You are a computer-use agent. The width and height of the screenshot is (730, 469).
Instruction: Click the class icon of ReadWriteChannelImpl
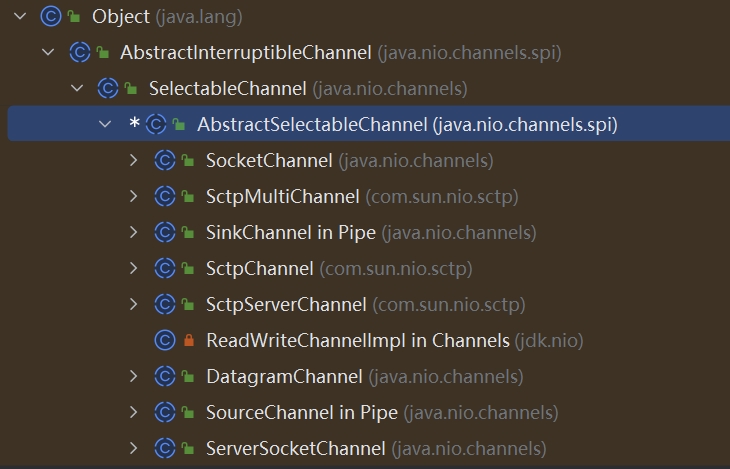click(165, 341)
